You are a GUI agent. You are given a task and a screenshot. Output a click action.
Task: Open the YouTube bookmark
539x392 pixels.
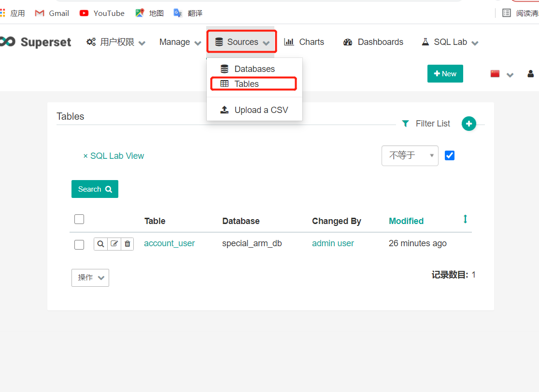coord(102,13)
